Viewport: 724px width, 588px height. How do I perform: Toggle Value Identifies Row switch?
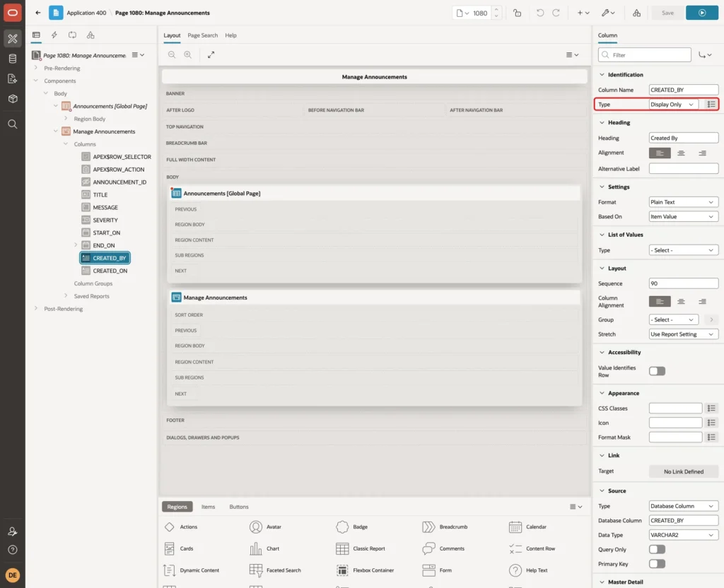(657, 371)
